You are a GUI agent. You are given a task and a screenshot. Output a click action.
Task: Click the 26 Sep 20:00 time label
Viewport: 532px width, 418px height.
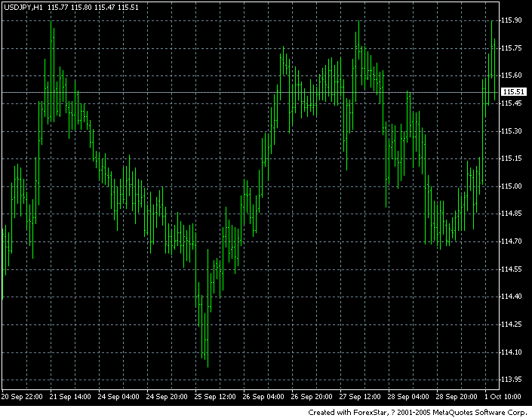point(312,397)
